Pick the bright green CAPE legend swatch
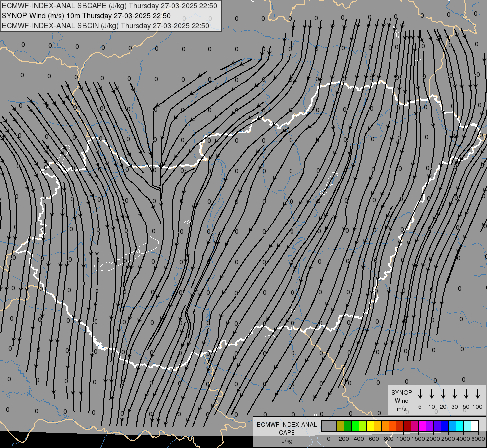487x448 pixels. (355, 426)
